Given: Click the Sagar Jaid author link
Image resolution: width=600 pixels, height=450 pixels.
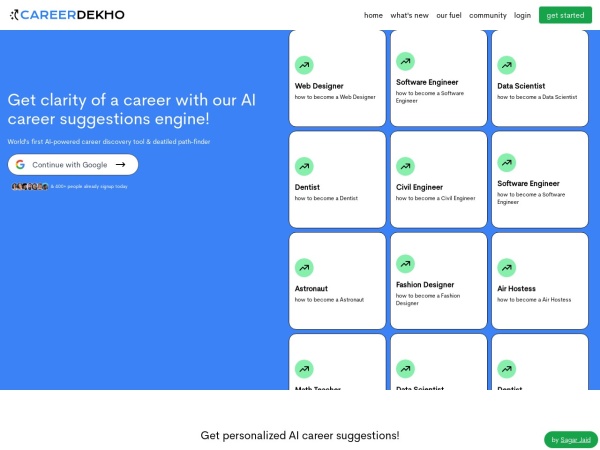Looking at the screenshot, I should [x=576, y=440].
